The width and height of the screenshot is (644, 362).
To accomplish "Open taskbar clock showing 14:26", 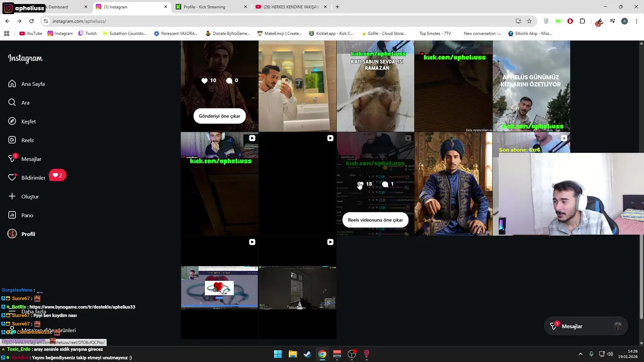I will (x=628, y=354).
